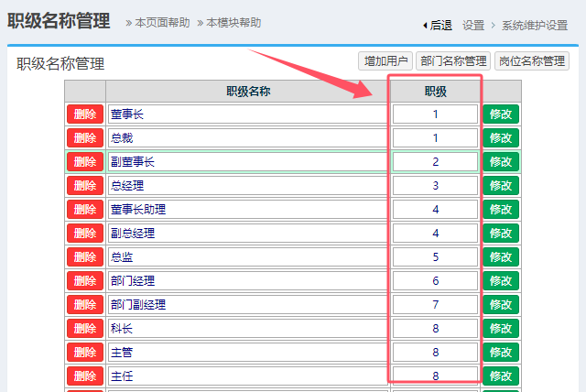Image resolution: width=586 pixels, height=392 pixels.
Task: Open 部门名称管理 page
Action: click(x=452, y=61)
